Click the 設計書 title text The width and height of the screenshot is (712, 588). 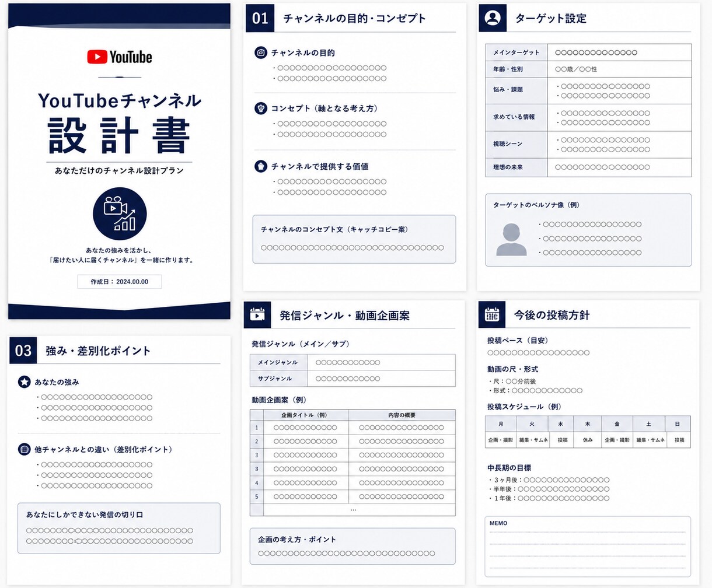pyautogui.click(x=120, y=136)
